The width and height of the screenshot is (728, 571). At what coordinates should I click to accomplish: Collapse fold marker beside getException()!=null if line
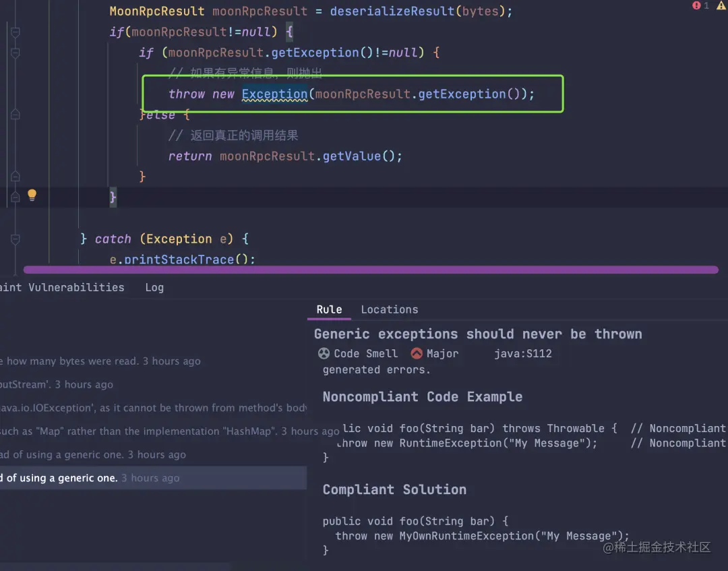coord(16,53)
